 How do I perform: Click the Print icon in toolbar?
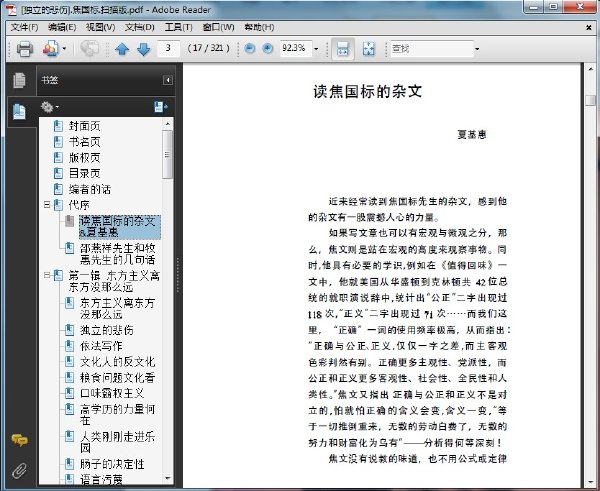[25, 49]
